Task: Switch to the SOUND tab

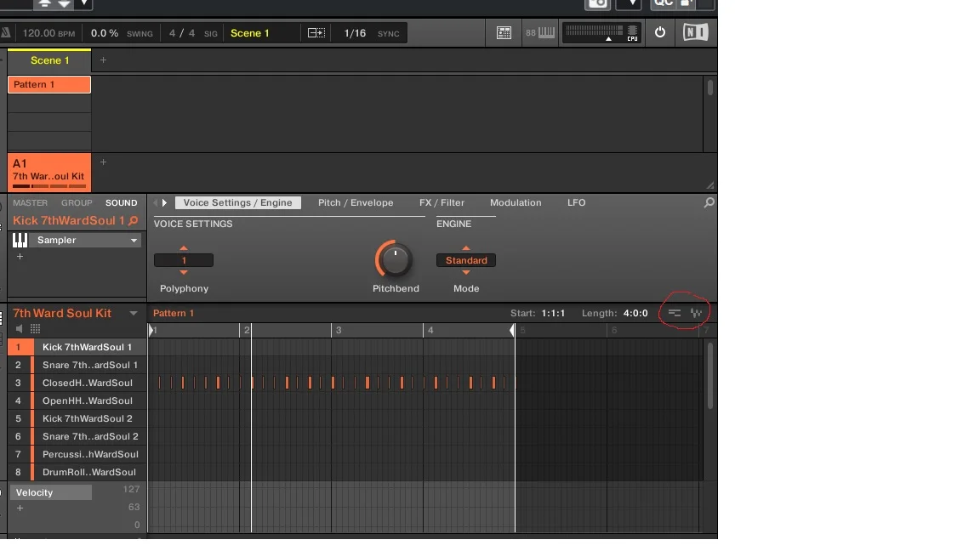Action: tap(122, 202)
